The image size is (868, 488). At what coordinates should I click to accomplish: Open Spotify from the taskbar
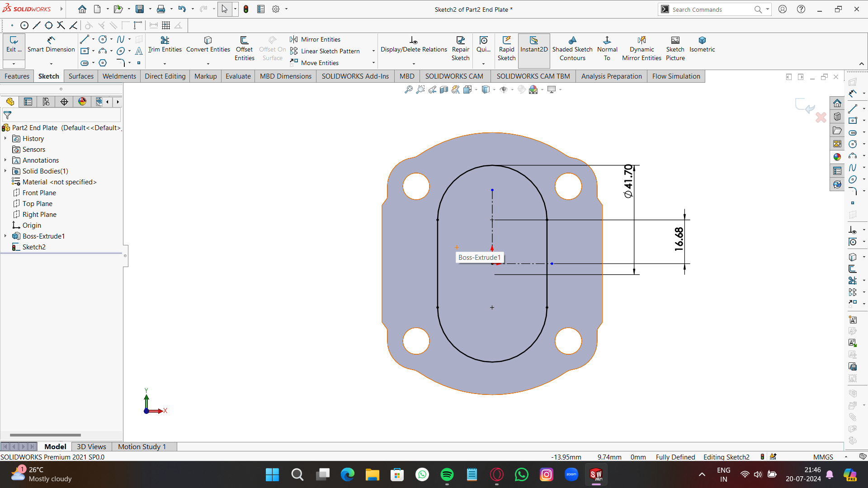(447, 474)
